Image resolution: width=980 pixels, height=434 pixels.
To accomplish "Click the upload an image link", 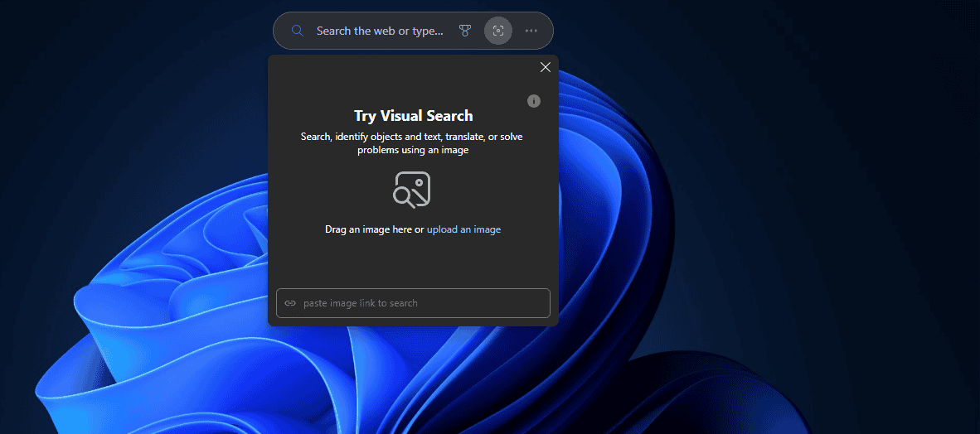I will pyautogui.click(x=463, y=229).
